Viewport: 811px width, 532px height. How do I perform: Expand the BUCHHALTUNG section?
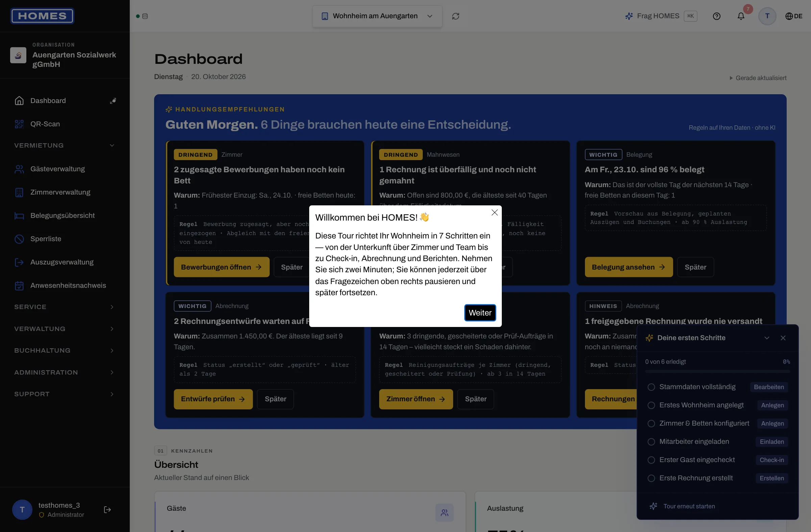click(x=65, y=351)
